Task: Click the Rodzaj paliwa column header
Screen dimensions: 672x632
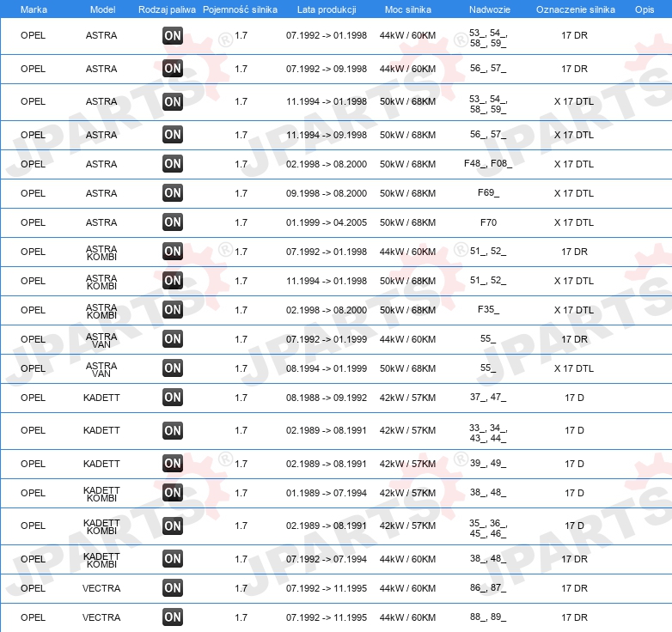Action: (168, 9)
